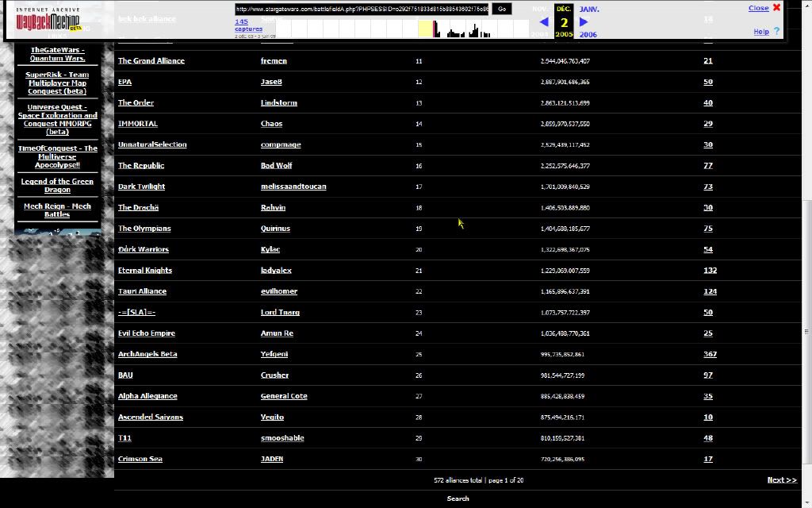Click the Wayback Machine logo

click(x=48, y=21)
